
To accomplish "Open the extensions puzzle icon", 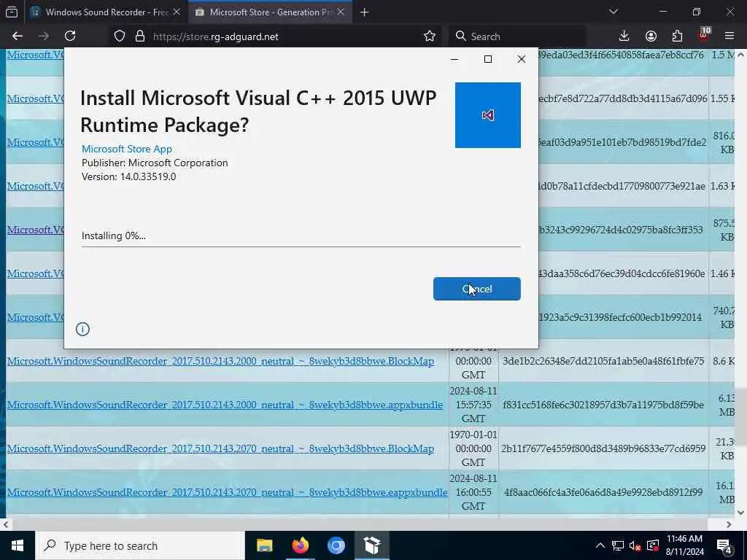I will (x=677, y=36).
